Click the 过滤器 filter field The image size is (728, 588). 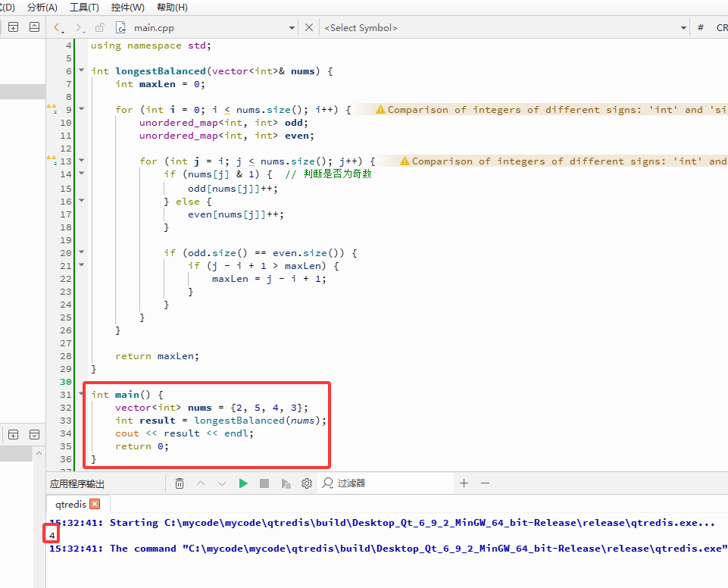click(386, 483)
